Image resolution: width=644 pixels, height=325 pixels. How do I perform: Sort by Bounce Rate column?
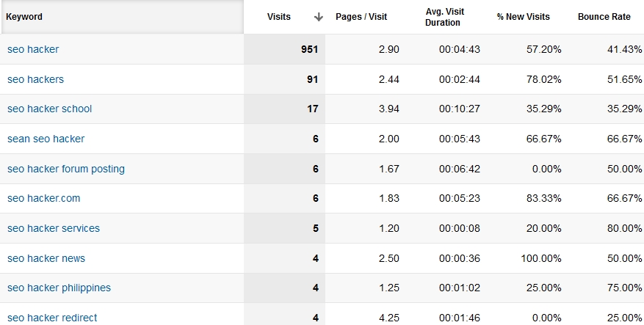tap(604, 17)
